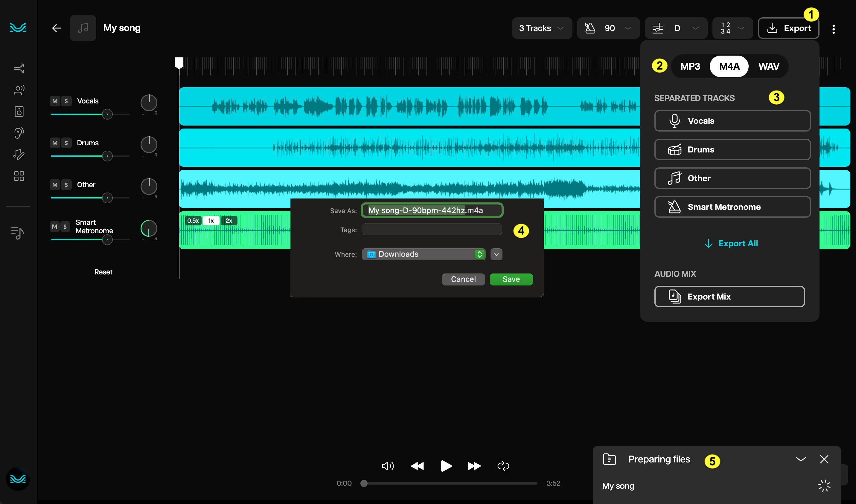The image size is (856, 504).
Task: Mute the Other track
Action: click(55, 185)
